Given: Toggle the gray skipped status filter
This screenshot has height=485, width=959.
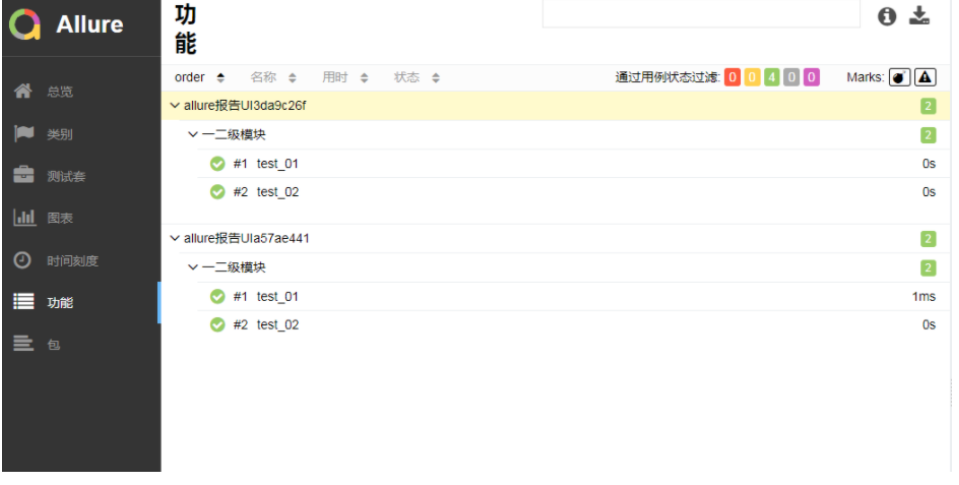Looking at the screenshot, I should point(791,78).
